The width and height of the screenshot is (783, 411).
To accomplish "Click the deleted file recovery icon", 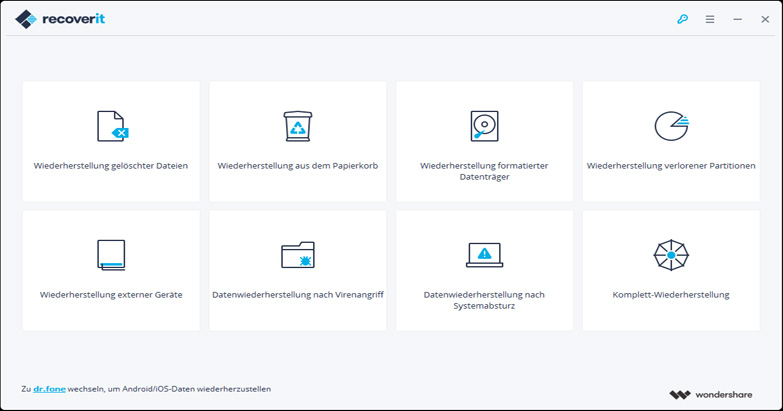I will pyautogui.click(x=112, y=126).
